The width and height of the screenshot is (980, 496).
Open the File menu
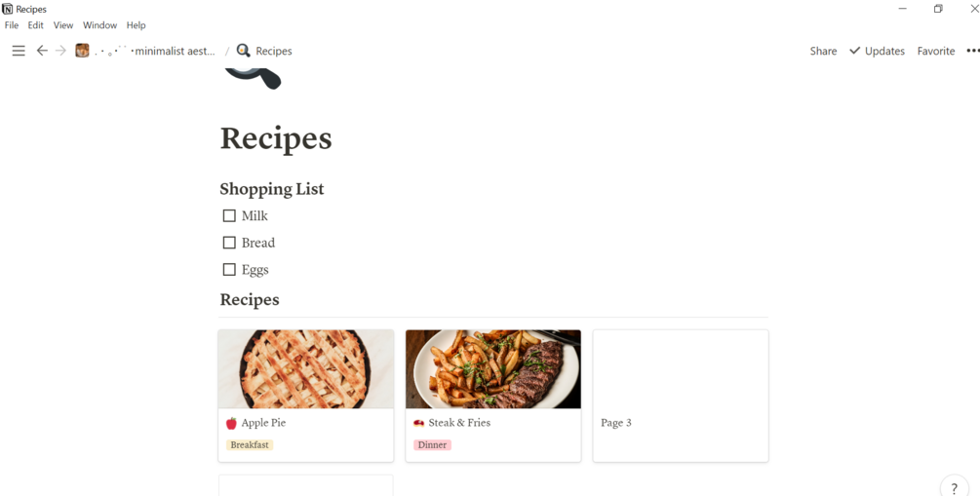12,25
